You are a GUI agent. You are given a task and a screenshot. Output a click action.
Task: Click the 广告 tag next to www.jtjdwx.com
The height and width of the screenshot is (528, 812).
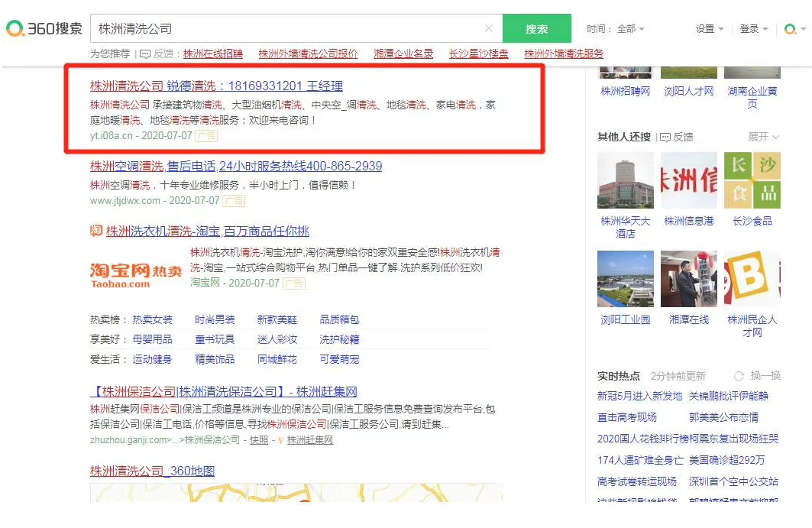point(234,200)
